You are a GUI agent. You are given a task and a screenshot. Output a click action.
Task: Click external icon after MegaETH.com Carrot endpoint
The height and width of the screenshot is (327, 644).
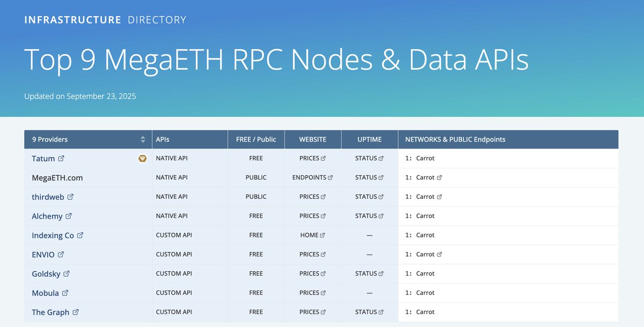(440, 177)
